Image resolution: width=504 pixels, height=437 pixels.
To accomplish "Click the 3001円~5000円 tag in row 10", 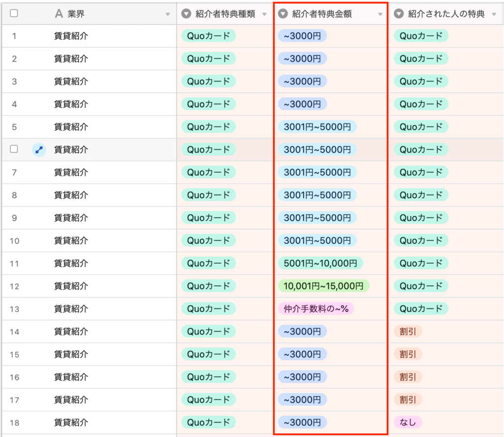I will (317, 240).
